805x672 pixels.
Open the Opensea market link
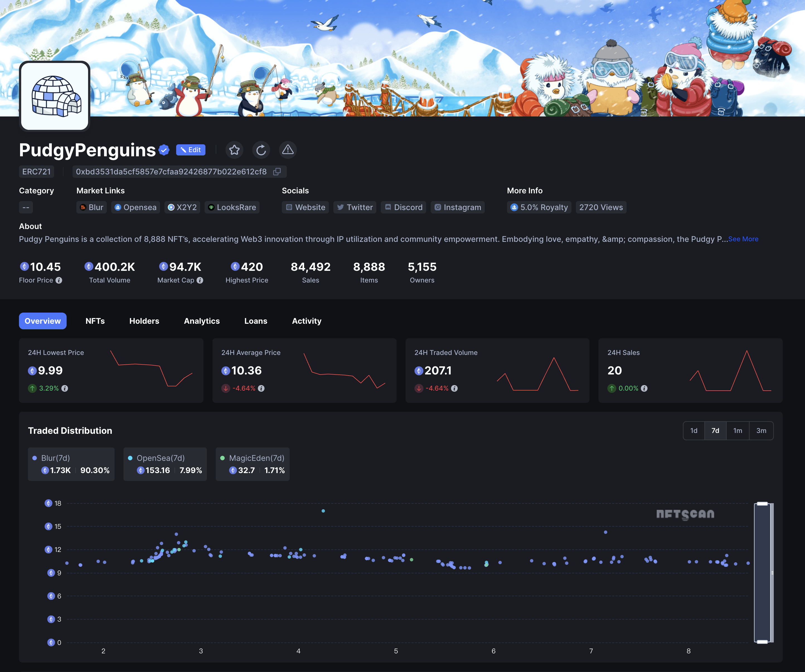click(136, 207)
